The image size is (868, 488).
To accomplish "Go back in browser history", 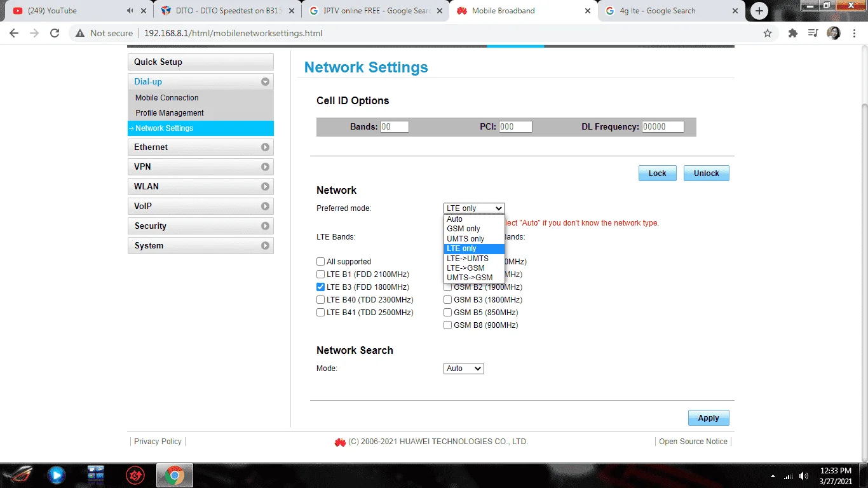I will coord(14,33).
